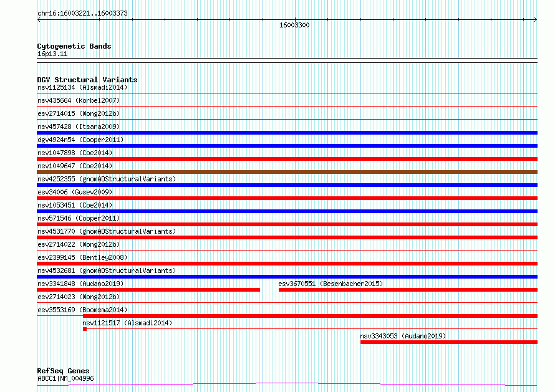Click the blue bar of nsv1053451
555x392 pixels.
pos(287,211)
